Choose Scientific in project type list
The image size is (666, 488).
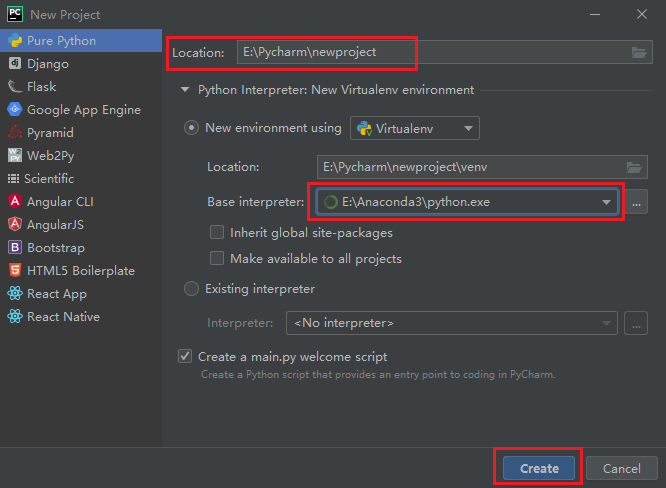tap(50, 179)
